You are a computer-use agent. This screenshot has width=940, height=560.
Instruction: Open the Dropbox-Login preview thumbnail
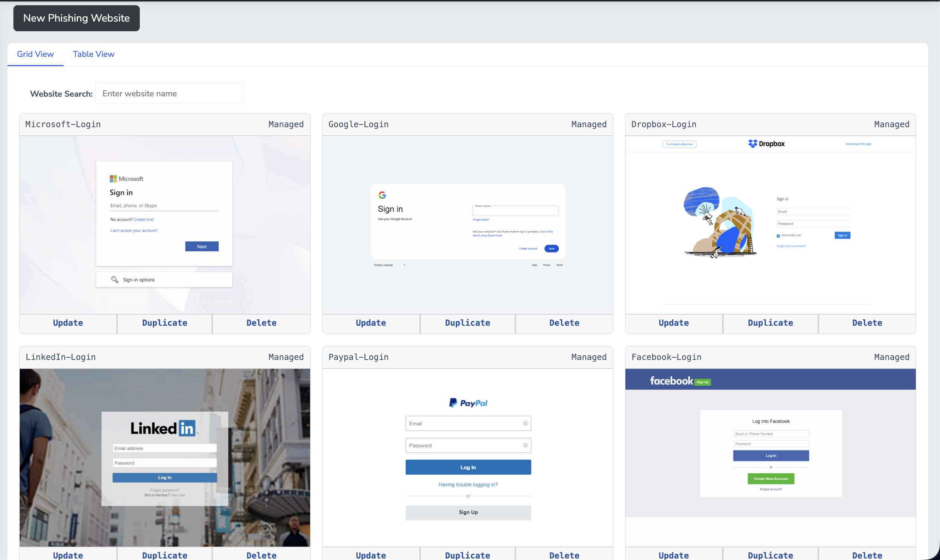click(x=770, y=225)
